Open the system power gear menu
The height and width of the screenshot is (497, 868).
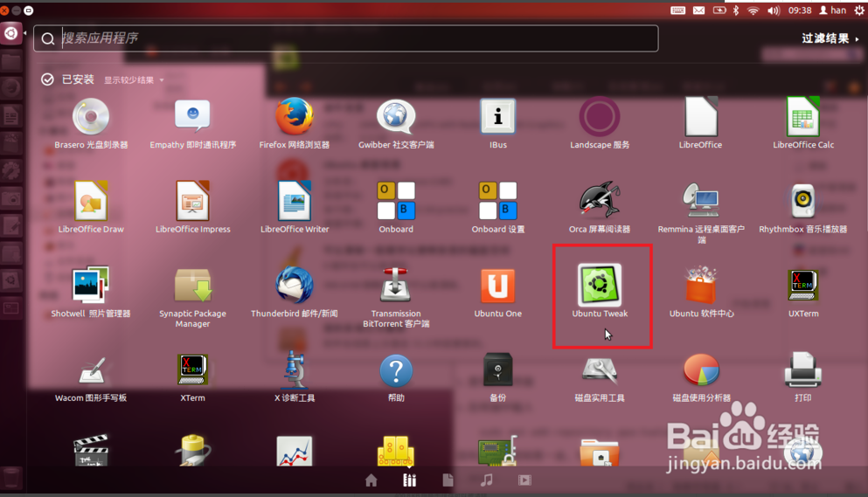[x=858, y=10]
